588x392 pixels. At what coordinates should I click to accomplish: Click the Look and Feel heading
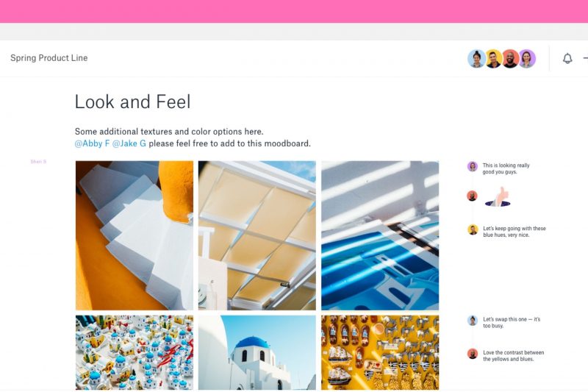tap(133, 101)
